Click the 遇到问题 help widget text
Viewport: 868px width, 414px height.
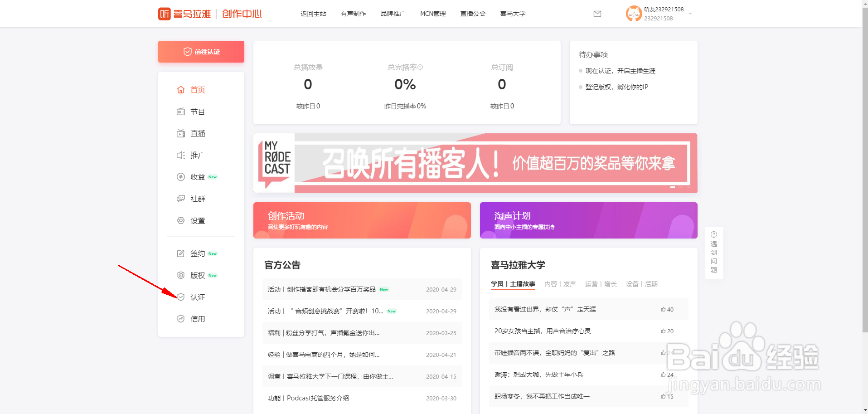pos(714,257)
